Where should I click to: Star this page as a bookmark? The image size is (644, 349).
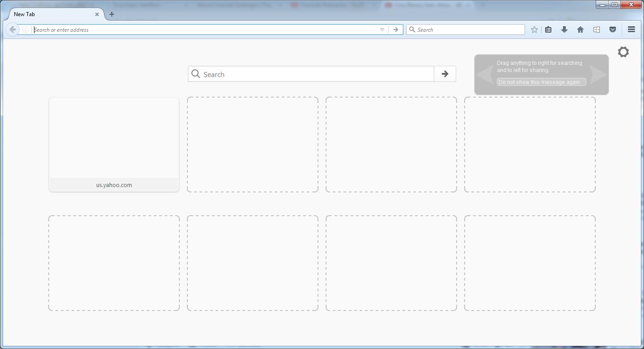tap(534, 30)
